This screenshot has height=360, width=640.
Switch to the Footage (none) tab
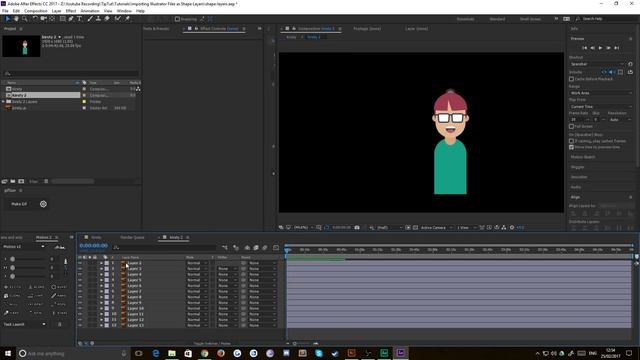coord(367,29)
